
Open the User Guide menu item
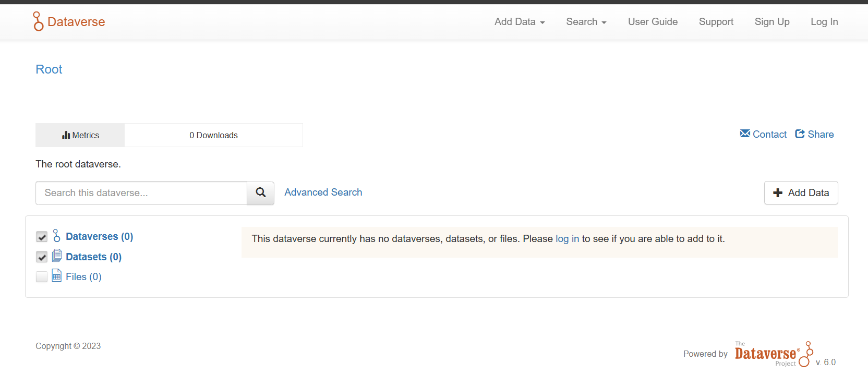click(x=653, y=22)
